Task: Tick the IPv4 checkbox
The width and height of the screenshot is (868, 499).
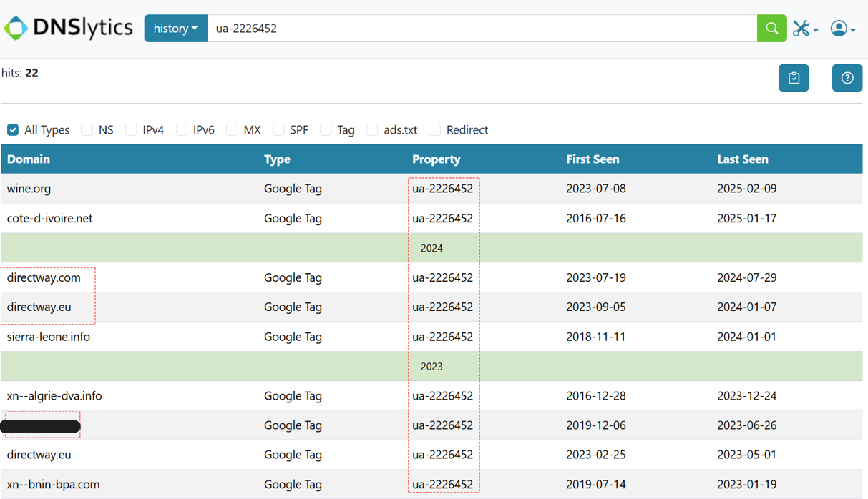Action: point(131,129)
